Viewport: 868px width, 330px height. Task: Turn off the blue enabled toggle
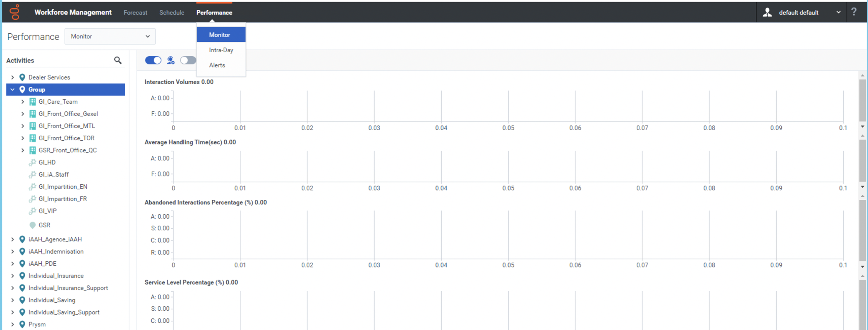pyautogui.click(x=153, y=60)
